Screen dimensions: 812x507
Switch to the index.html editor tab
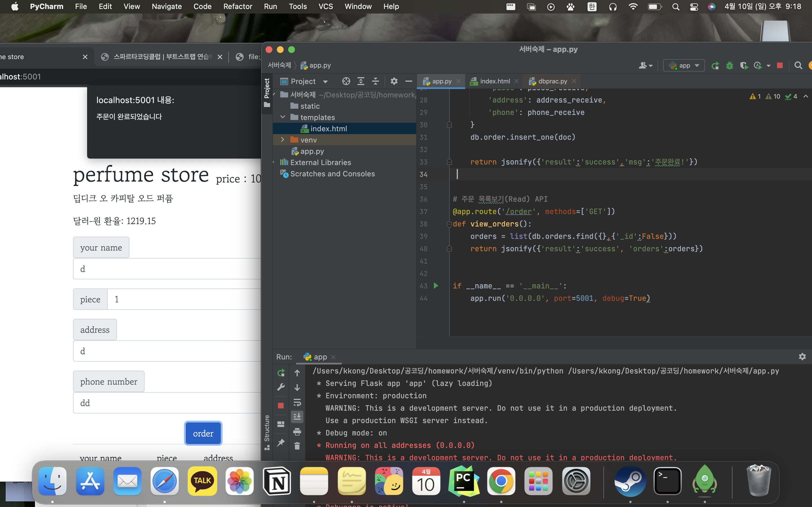coord(494,81)
